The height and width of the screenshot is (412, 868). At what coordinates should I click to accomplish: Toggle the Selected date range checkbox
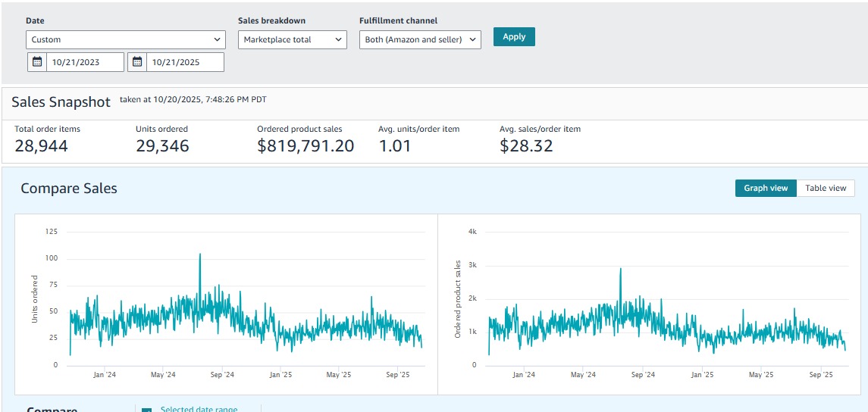(x=146, y=410)
